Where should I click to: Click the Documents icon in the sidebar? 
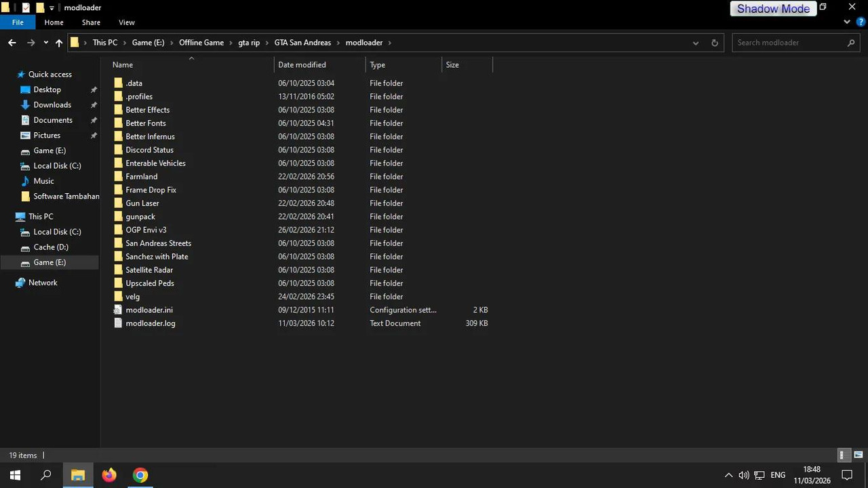pyautogui.click(x=26, y=120)
